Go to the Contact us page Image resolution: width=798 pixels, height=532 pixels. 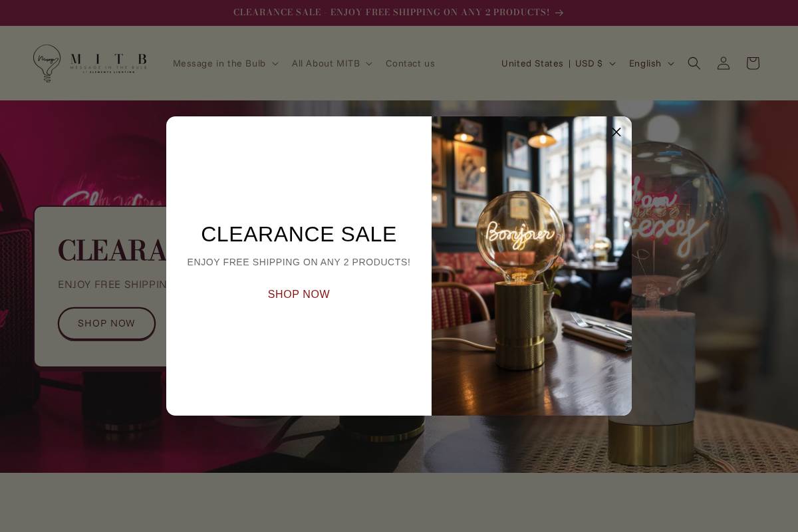pos(410,63)
